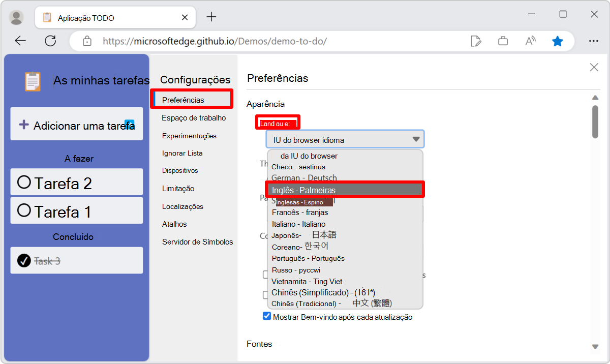Click the Inglesas - Espino tooltip
This screenshot has height=364, width=610.
point(304,202)
